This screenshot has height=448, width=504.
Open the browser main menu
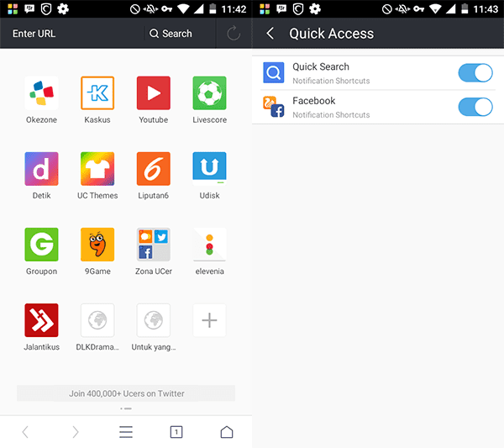pos(126,432)
